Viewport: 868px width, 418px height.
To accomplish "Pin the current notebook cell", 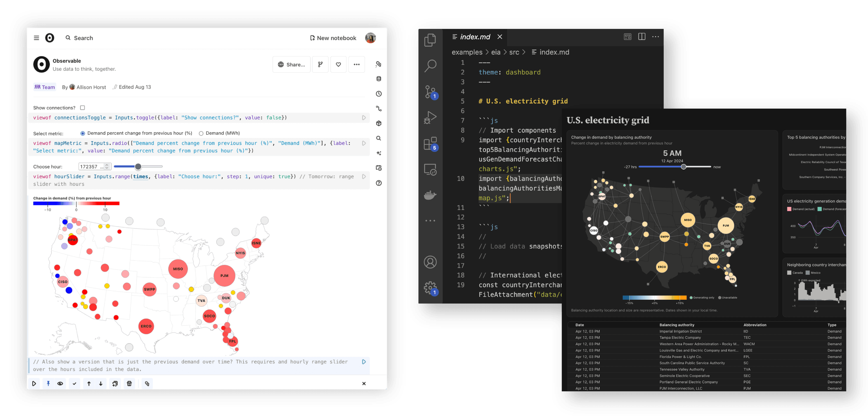I will tap(48, 383).
